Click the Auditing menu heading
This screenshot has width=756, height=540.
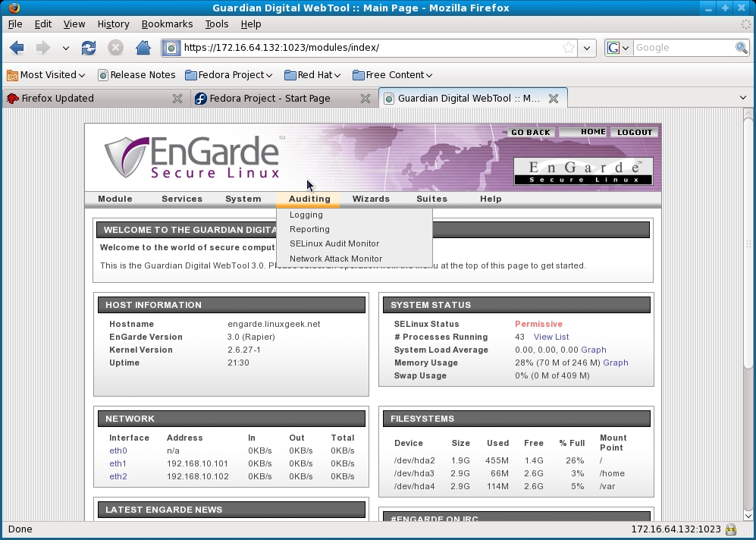coord(309,199)
